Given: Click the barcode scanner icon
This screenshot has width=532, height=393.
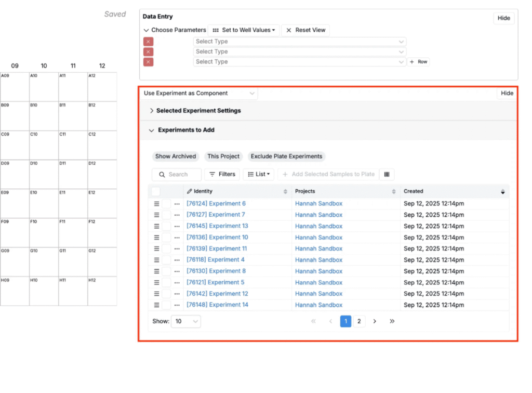Looking at the screenshot, I should click(x=387, y=174).
